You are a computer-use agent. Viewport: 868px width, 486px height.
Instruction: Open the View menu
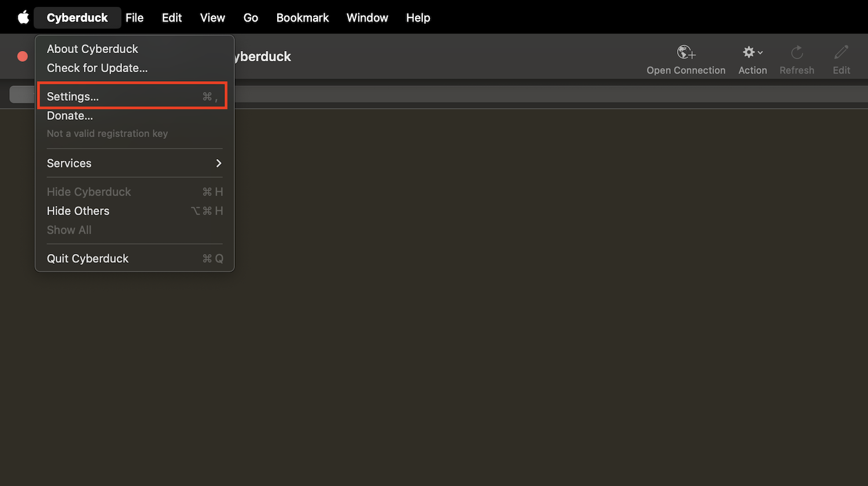212,17
